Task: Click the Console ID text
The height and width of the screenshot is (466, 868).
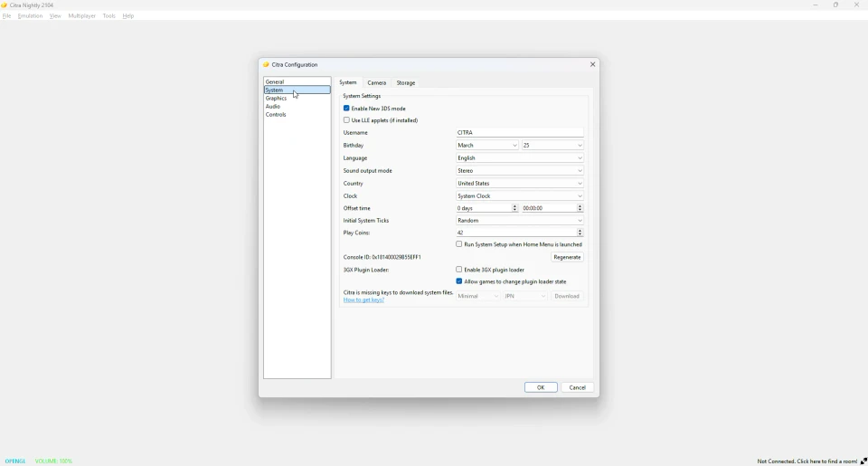Action: click(x=382, y=257)
